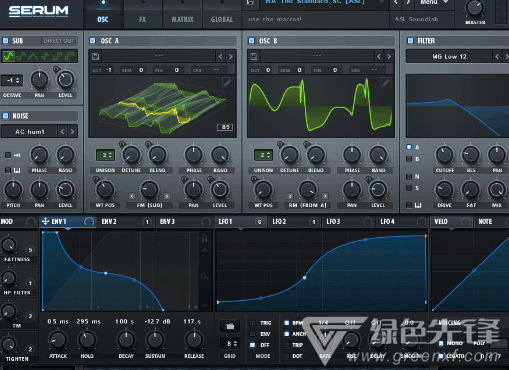Click previous warp mode arrow beside FM (SUB)
Image resolution: width=509 pixels, height=370 pixels.
pyautogui.click(x=132, y=196)
